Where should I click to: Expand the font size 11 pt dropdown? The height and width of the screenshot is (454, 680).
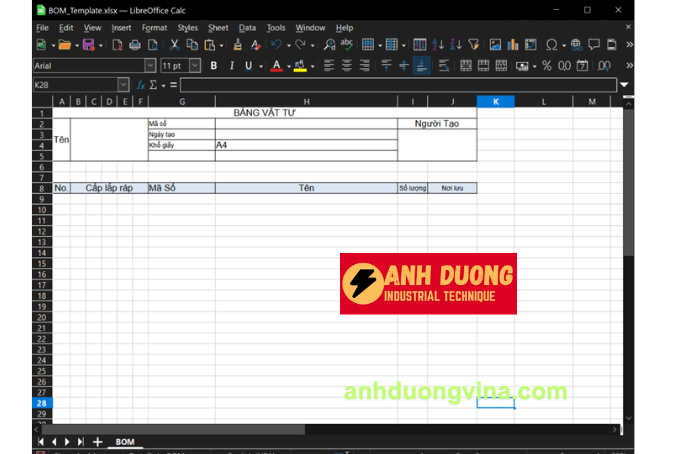point(195,66)
